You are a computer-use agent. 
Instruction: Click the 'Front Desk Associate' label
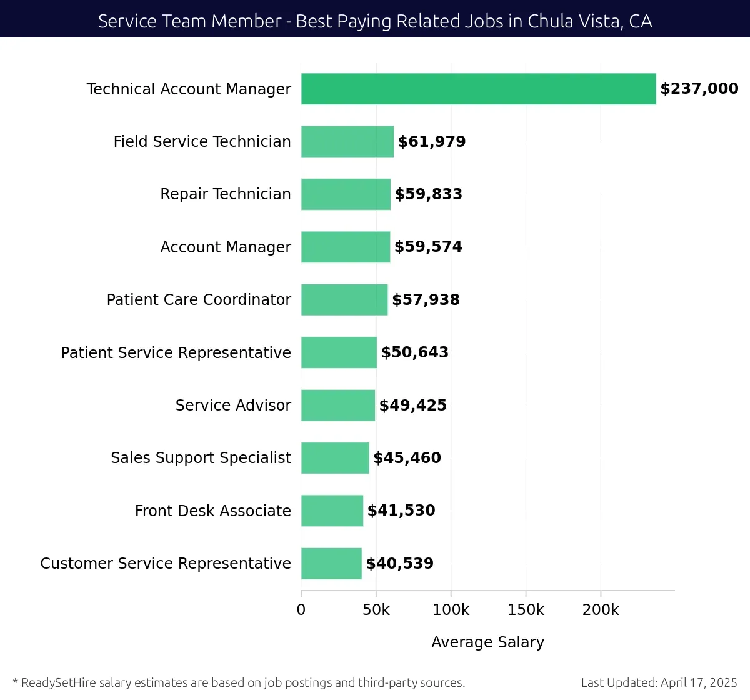tap(213, 511)
